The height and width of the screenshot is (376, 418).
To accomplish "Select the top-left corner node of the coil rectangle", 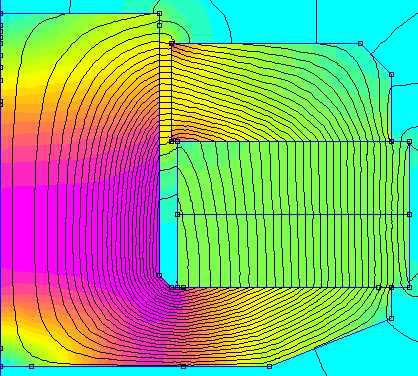I will 177,142.
